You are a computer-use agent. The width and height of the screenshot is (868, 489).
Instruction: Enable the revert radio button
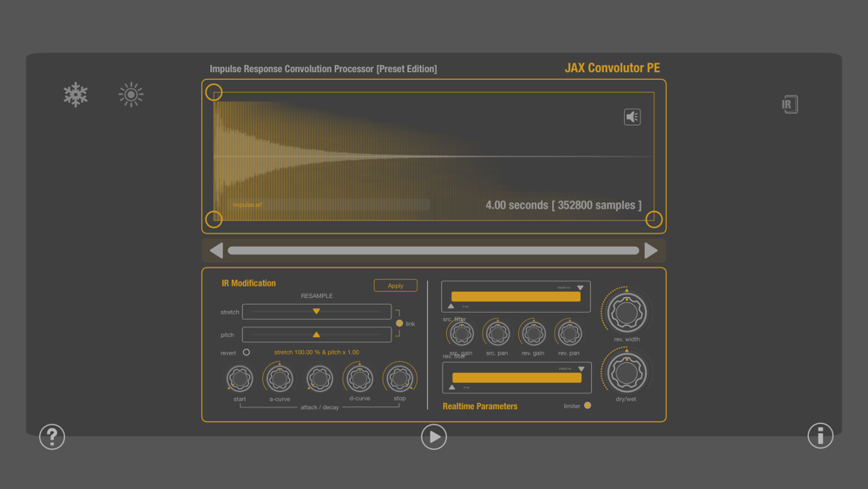click(247, 353)
